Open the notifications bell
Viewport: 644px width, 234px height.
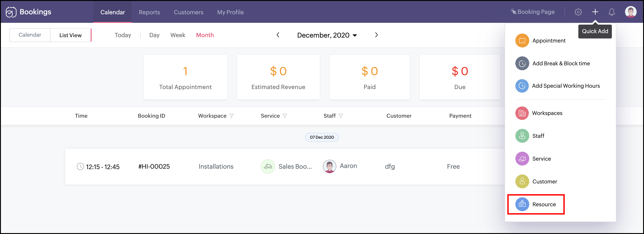611,12
